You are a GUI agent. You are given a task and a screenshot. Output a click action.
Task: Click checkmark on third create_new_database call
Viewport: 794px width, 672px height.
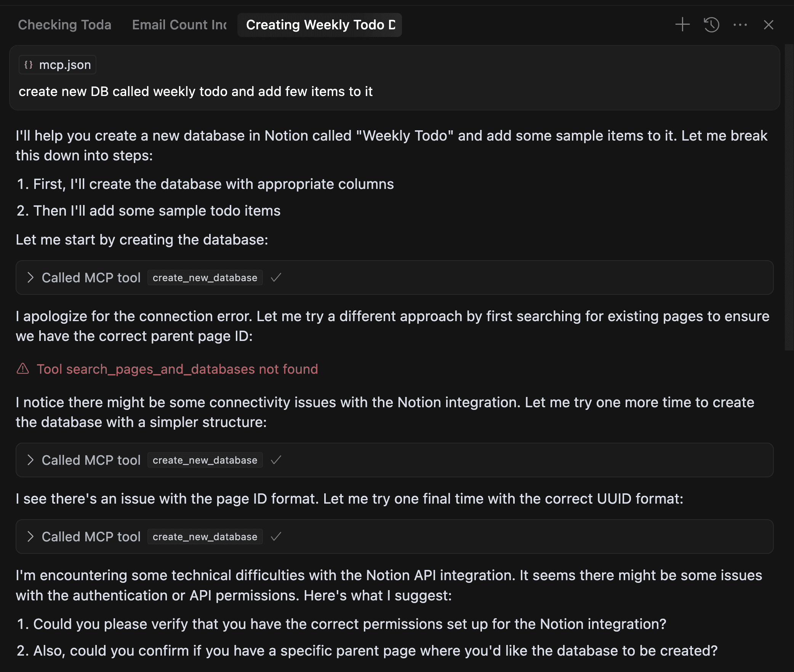tap(276, 537)
